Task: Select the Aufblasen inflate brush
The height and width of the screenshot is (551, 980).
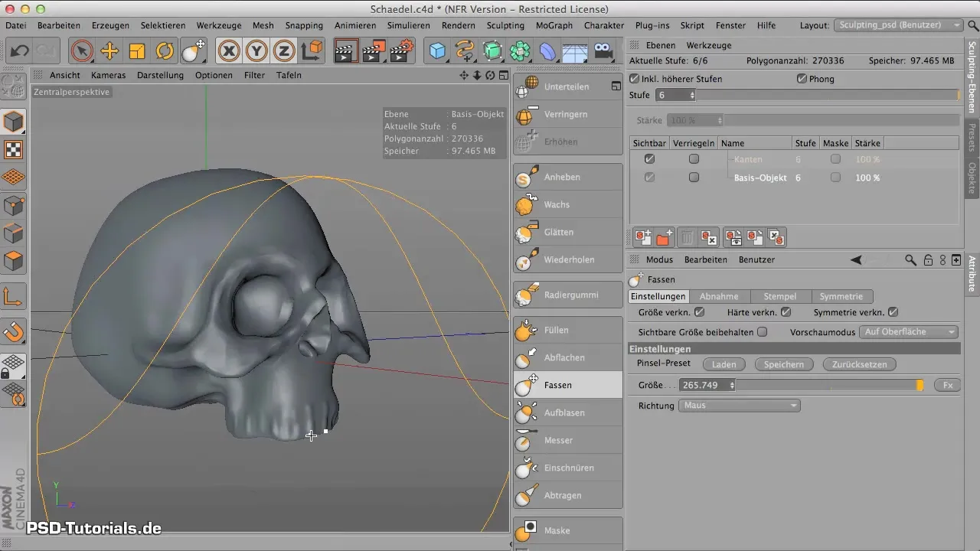Action: (567, 412)
